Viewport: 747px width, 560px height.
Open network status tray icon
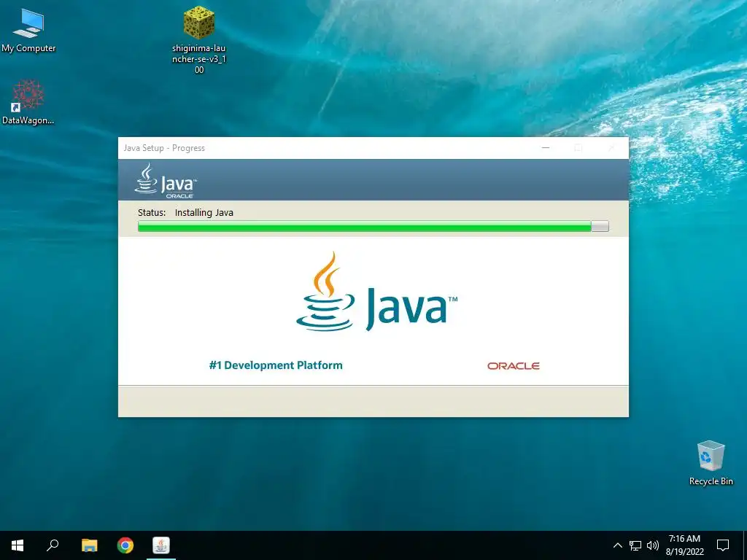[x=635, y=545]
